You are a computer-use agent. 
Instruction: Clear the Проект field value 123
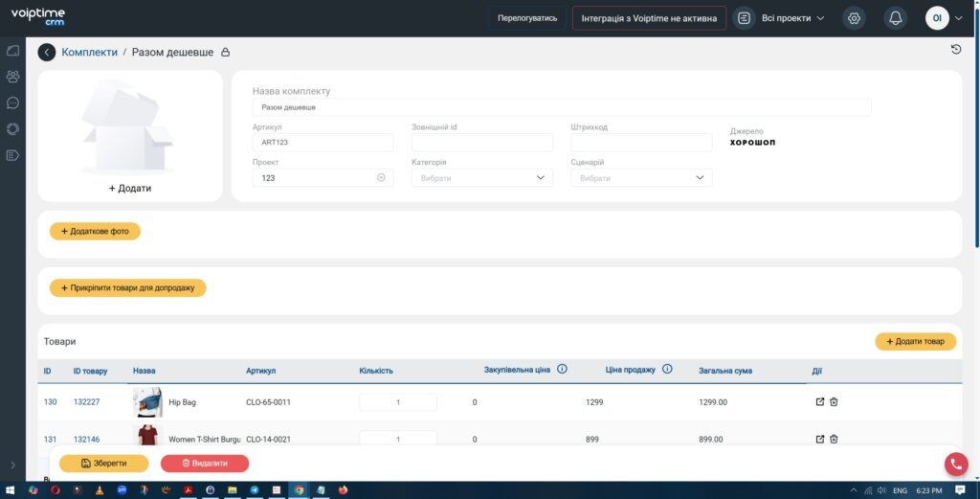[381, 177]
